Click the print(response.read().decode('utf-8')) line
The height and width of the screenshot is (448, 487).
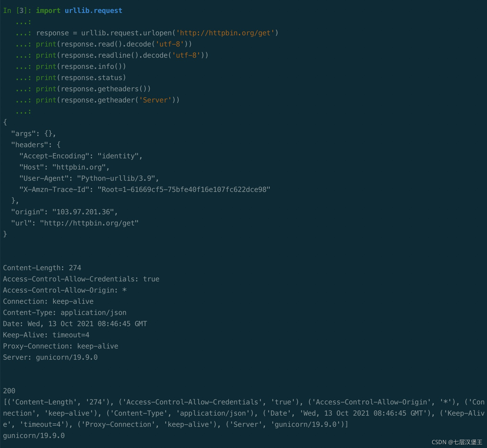(x=114, y=44)
